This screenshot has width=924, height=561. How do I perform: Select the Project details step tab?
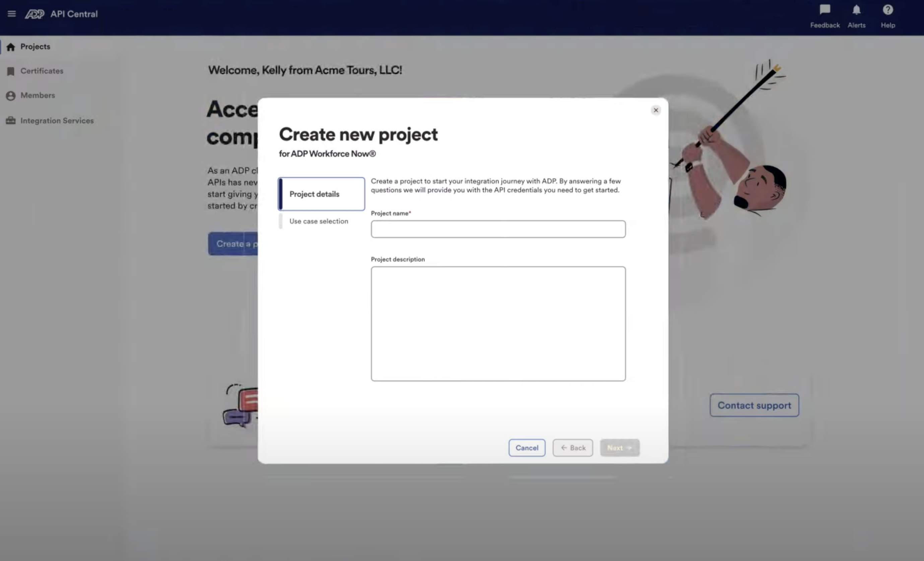click(x=321, y=194)
